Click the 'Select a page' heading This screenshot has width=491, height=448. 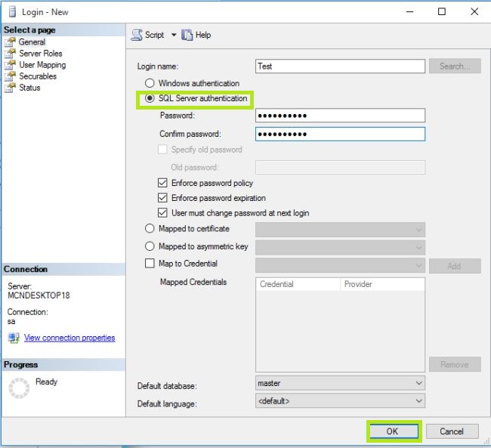click(29, 30)
